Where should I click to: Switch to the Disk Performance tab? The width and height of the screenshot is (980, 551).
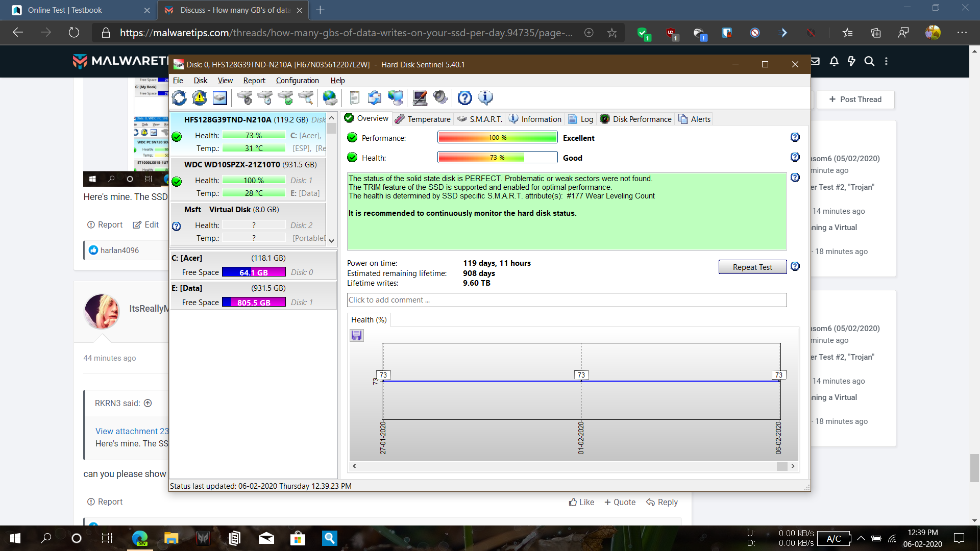click(x=636, y=119)
